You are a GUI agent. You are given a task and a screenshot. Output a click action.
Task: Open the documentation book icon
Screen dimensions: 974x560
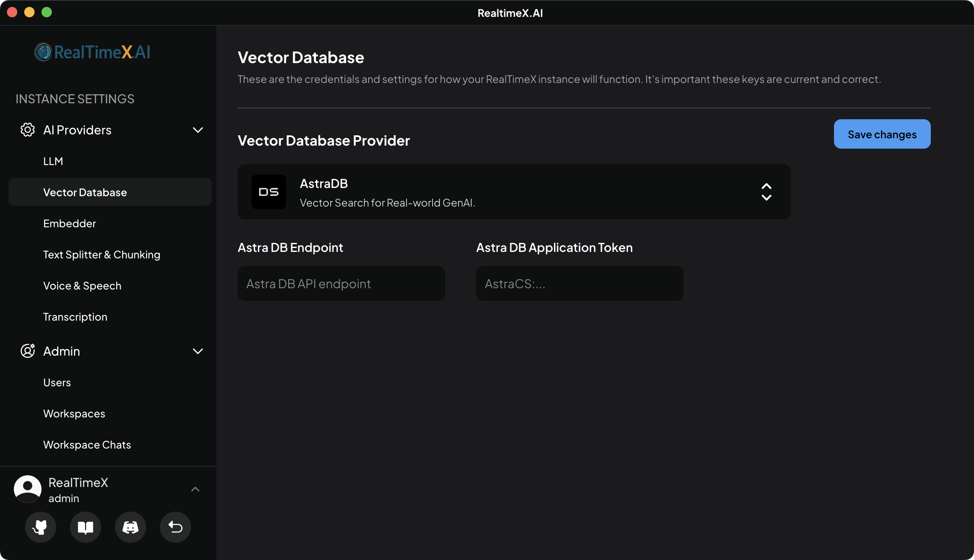coord(85,527)
